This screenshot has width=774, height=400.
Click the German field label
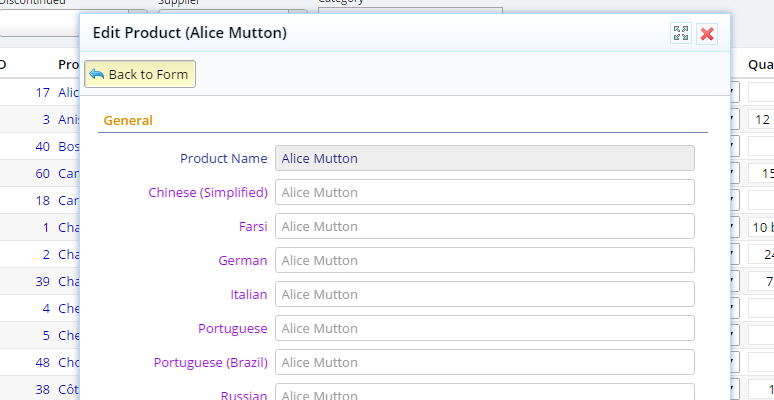coord(243,260)
